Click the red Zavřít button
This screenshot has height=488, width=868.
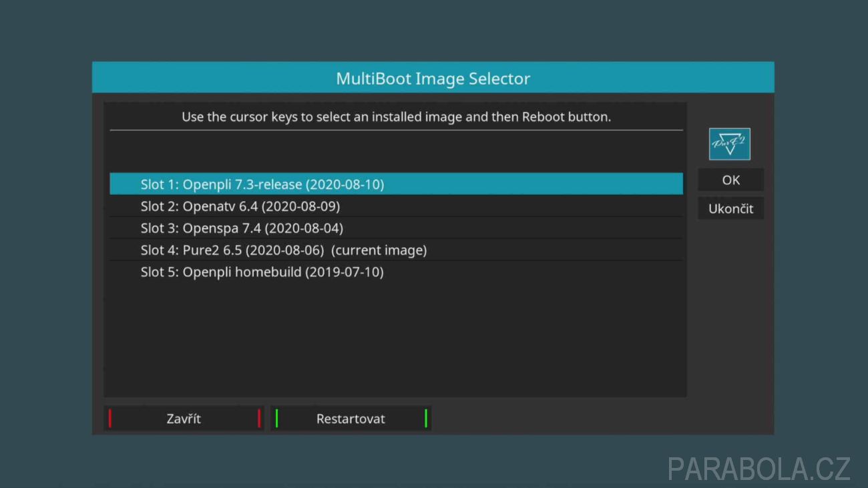(x=184, y=419)
